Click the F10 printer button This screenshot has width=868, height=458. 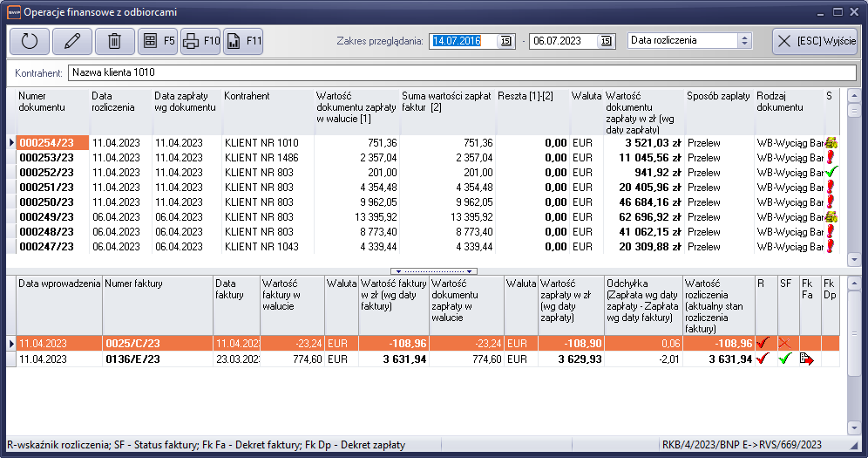pyautogui.click(x=200, y=41)
